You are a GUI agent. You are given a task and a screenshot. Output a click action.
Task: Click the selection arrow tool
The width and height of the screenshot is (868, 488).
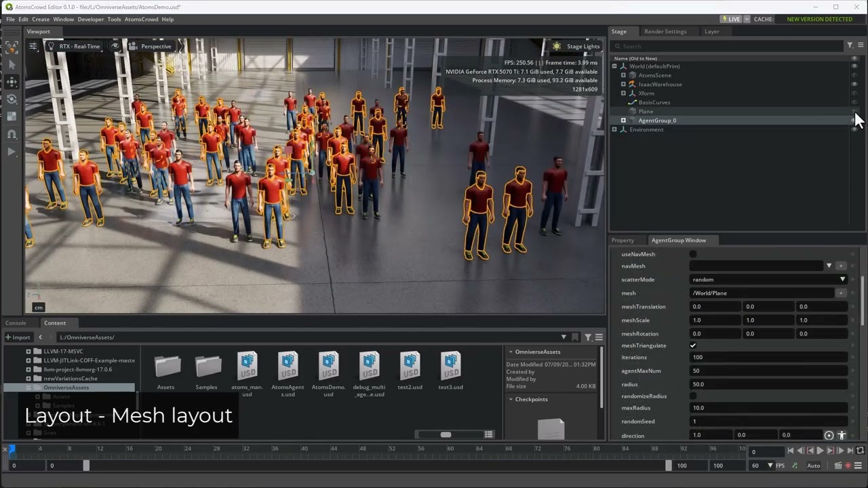[12, 64]
